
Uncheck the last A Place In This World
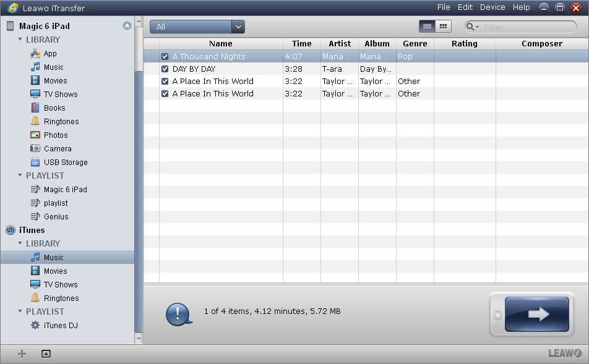pyautogui.click(x=165, y=94)
